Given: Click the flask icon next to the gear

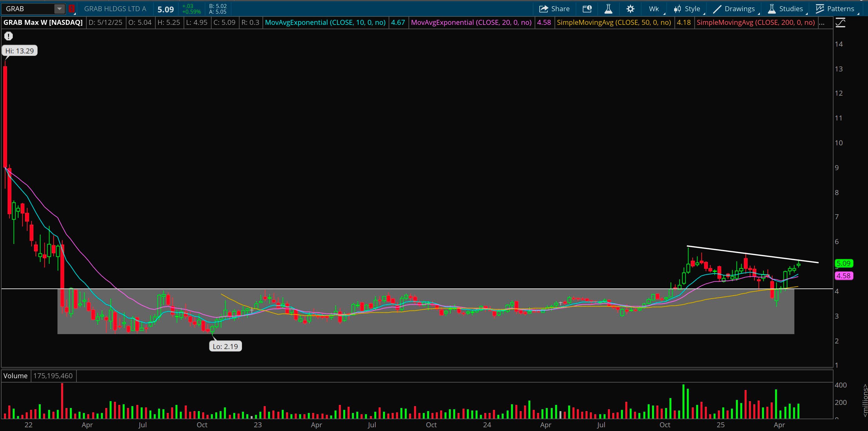Looking at the screenshot, I should click(608, 9).
